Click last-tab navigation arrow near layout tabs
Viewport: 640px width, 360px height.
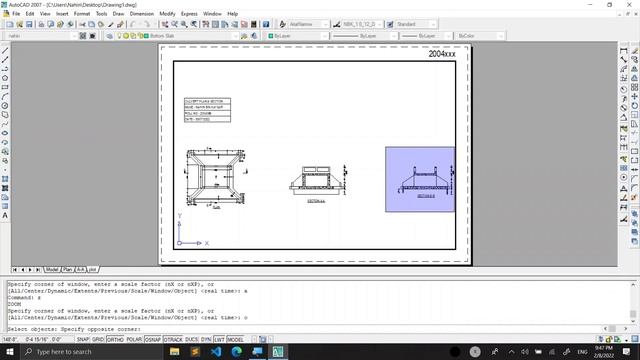pyautogui.click(x=38, y=270)
